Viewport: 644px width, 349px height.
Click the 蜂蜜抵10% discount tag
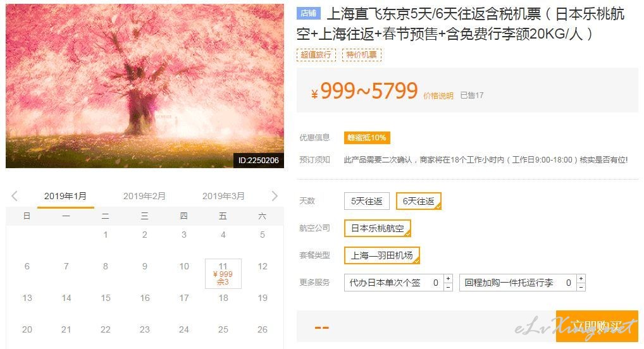pyautogui.click(x=367, y=138)
